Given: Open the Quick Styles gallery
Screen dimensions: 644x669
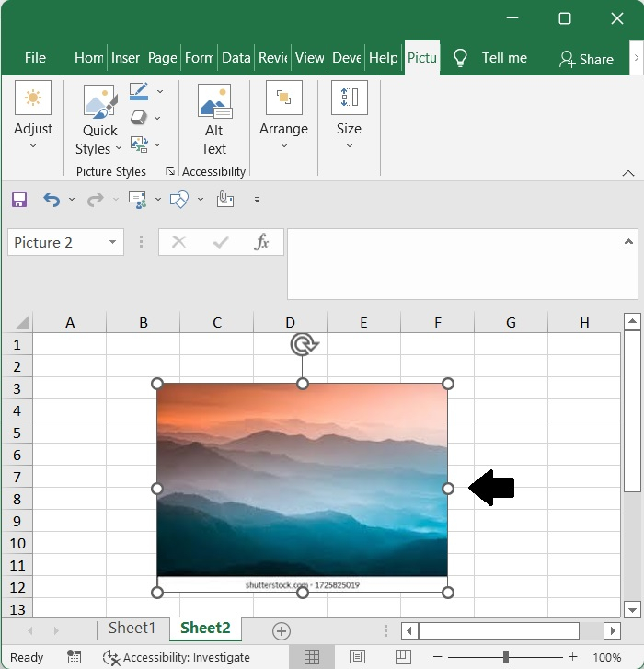Looking at the screenshot, I should click(x=99, y=120).
